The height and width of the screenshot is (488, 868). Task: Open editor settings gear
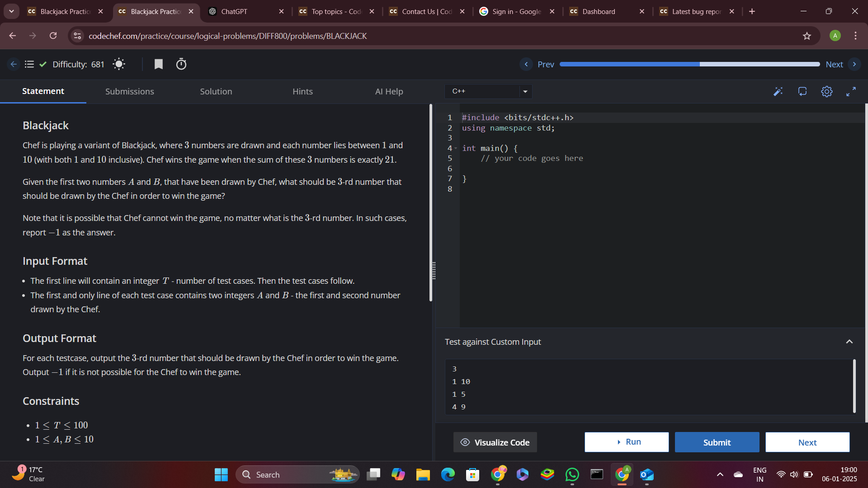827,92
